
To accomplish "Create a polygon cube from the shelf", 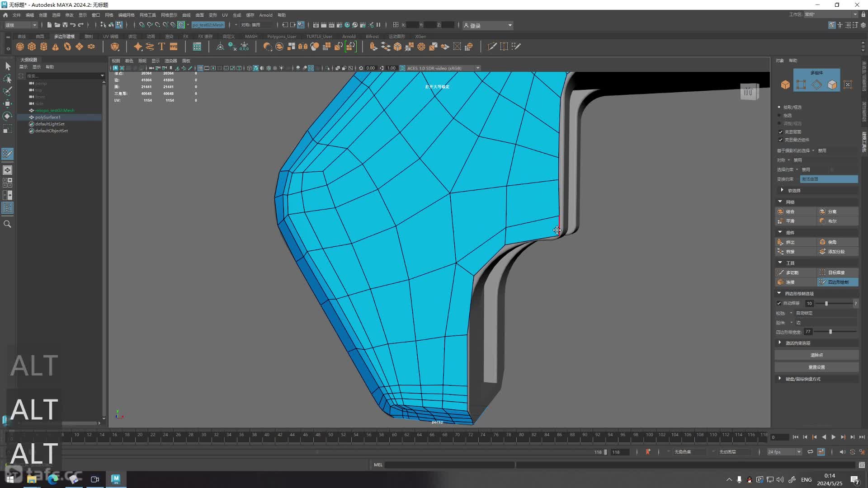I will point(32,47).
